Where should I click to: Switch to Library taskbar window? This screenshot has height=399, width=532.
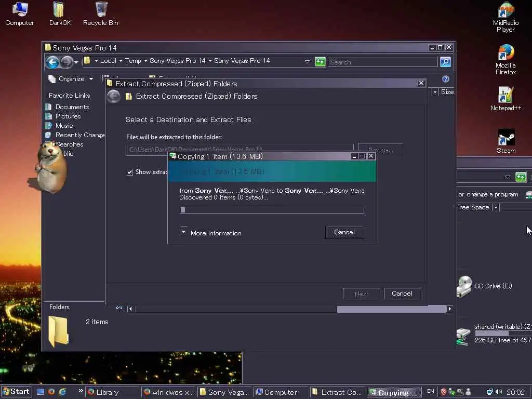tap(112, 392)
